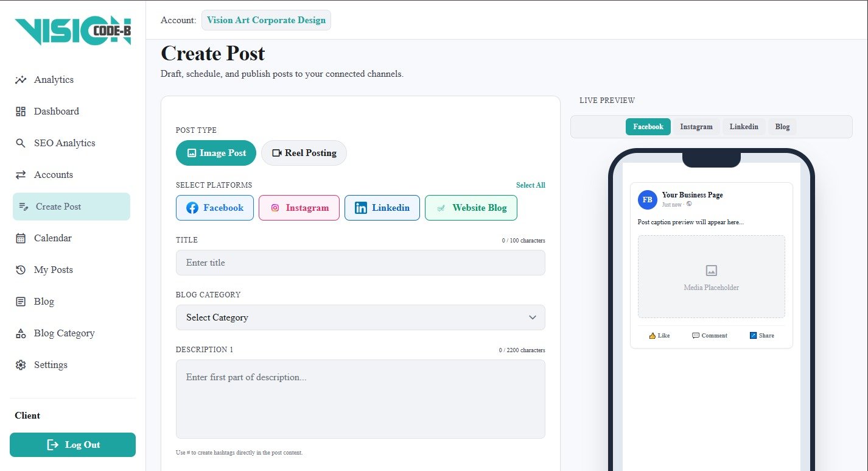
Task: Click the Your Business Page name
Action: [x=693, y=195]
